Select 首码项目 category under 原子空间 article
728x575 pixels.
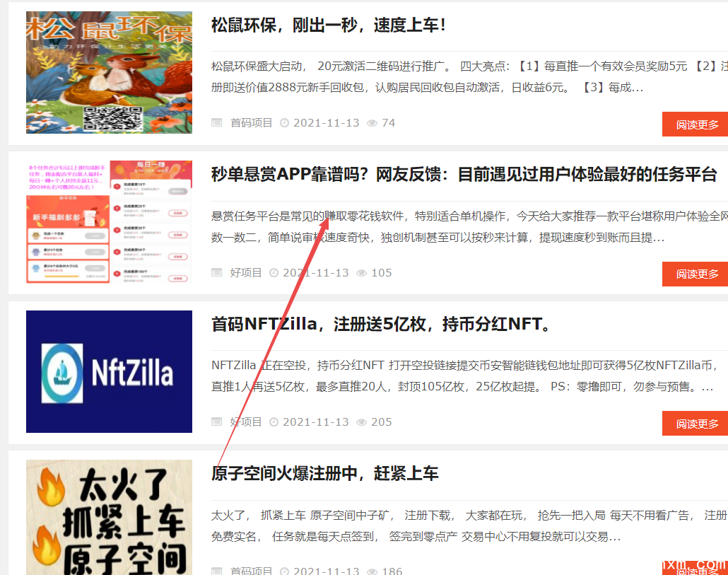coord(251,571)
